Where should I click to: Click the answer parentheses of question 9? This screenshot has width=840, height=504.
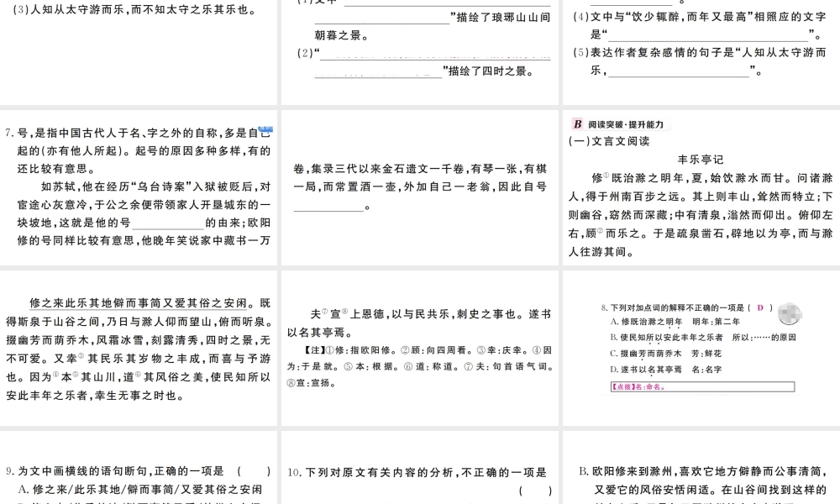click(x=254, y=471)
